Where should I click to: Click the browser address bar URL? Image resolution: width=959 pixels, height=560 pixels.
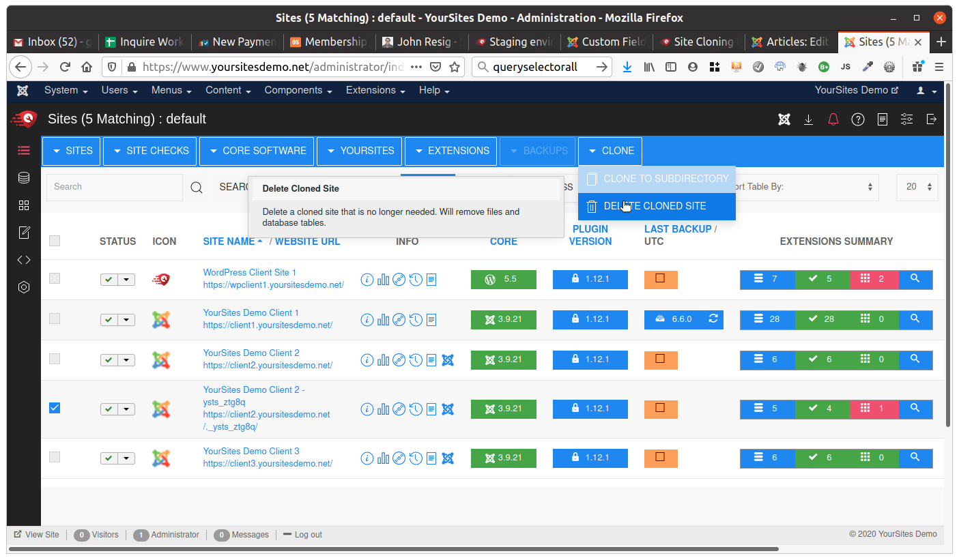[273, 67]
